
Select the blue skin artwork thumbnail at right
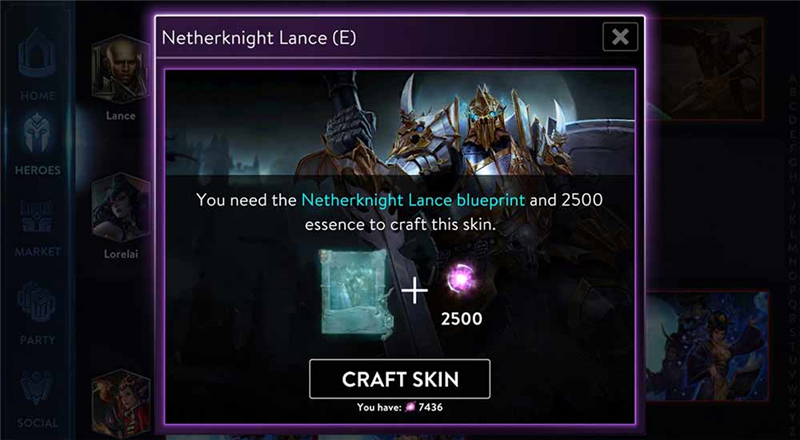(707, 346)
